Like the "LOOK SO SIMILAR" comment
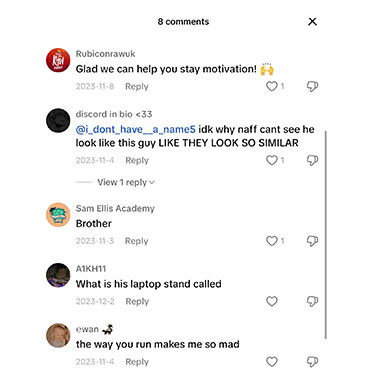 coord(272,160)
